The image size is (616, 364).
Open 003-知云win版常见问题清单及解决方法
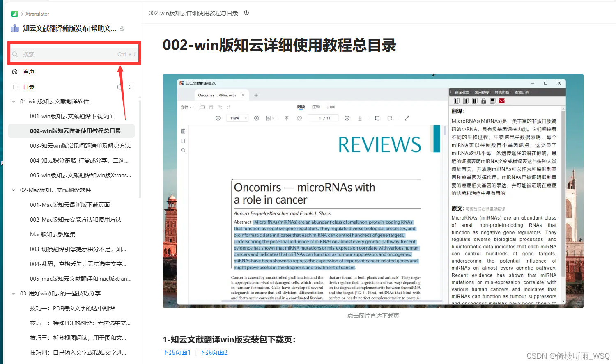(x=80, y=146)
